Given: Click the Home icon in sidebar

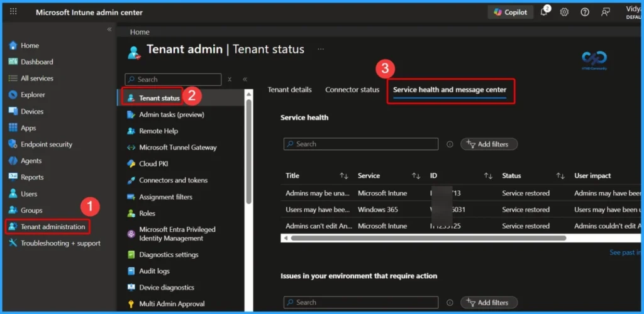Looking at the screenshot, I should [x=13, y=45].
